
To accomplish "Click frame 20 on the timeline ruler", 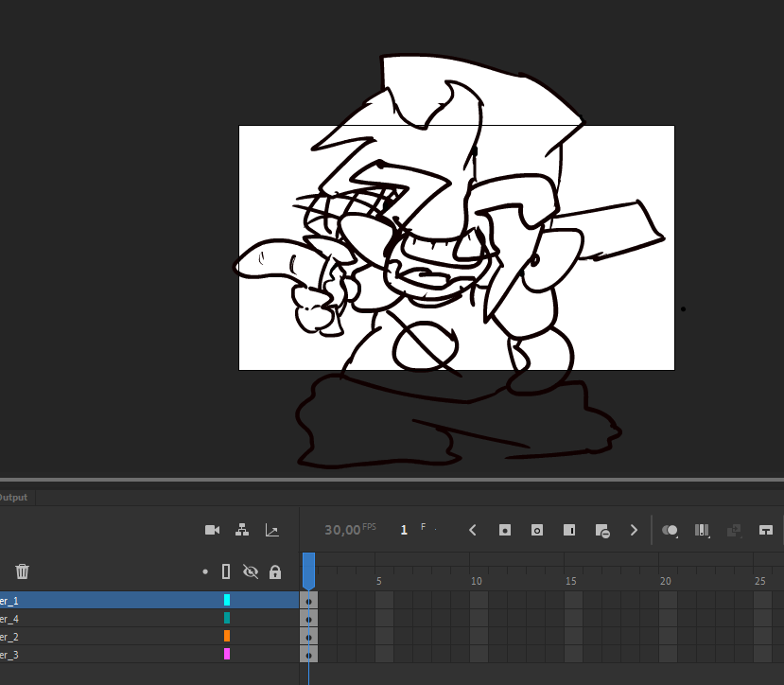I will point(665,581).
